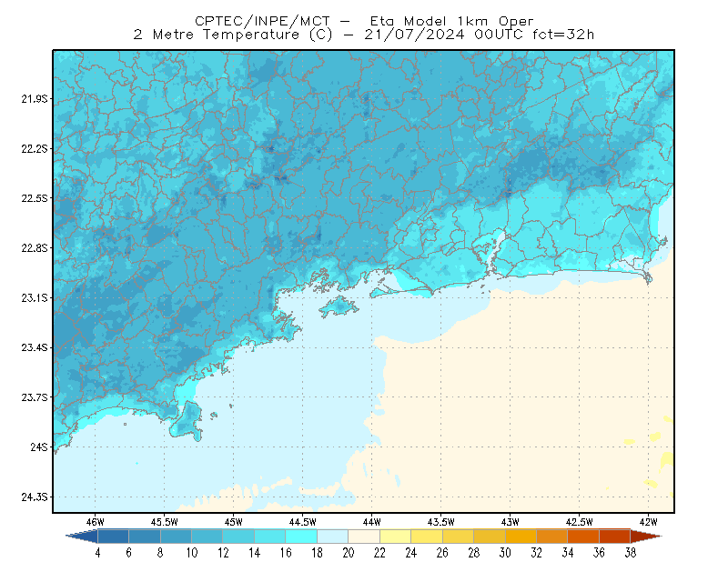728x562 pixels.
Task: Click the title text 'CPTEC/INPE/MCT - Eta Model 1km Oper'
Action: [x=364, y=21]
